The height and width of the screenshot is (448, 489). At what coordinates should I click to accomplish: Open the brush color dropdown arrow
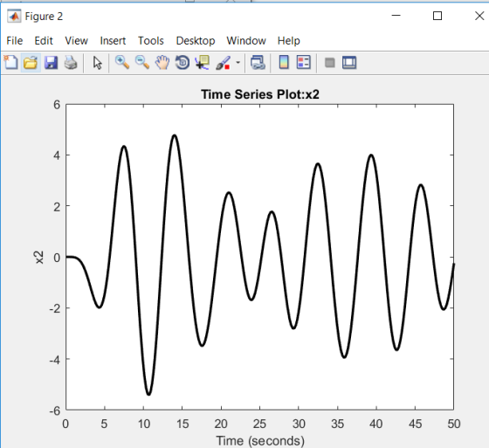click(238, 62)
